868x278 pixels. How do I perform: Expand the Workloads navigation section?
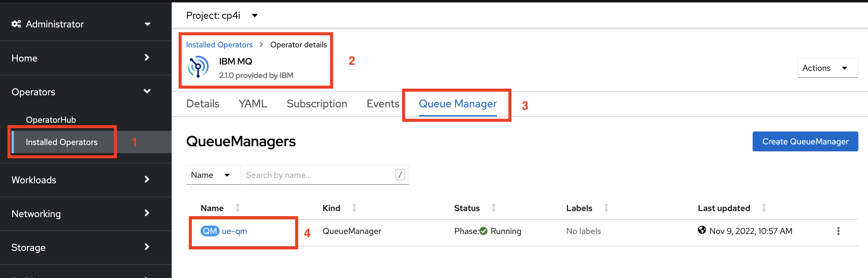pyautogui.click(x=86, y=180)
